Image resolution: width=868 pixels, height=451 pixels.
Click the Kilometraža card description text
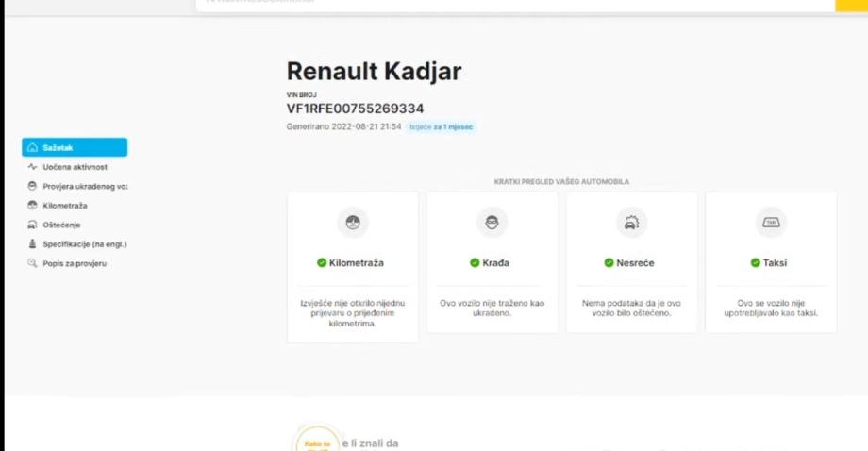click(353, 313)
